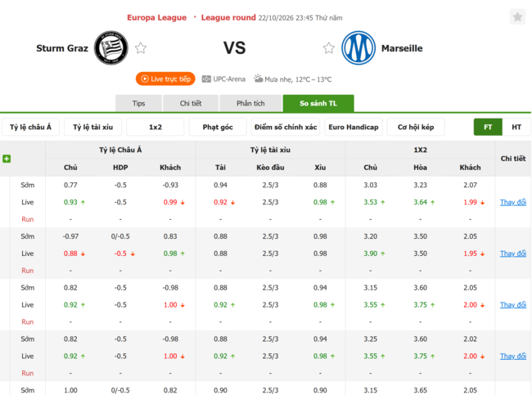The height and width of the screenshot is (395, 532).
Task: Click the Kèo đầu column header
Action: coord(270,167)
